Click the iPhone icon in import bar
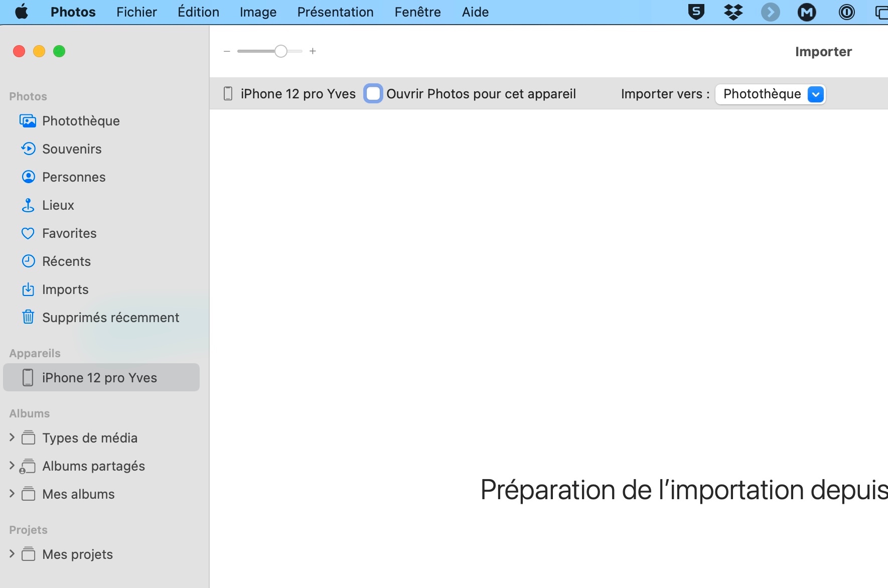 click(228, 94)
